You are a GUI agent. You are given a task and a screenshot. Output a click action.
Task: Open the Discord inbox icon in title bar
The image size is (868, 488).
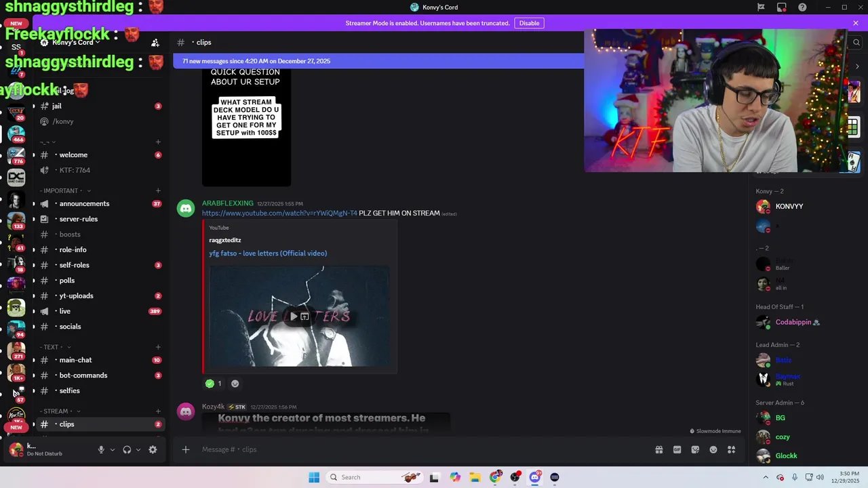coord(782,7)
